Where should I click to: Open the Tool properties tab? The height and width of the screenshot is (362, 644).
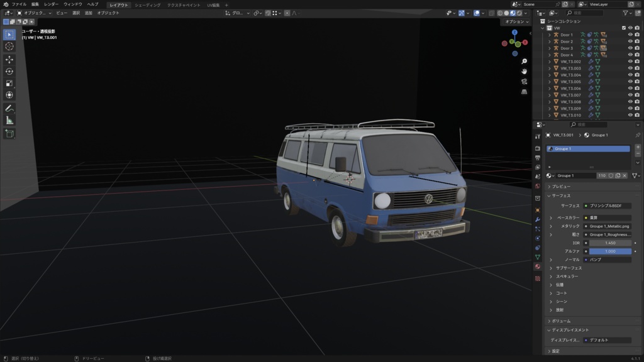538,136
